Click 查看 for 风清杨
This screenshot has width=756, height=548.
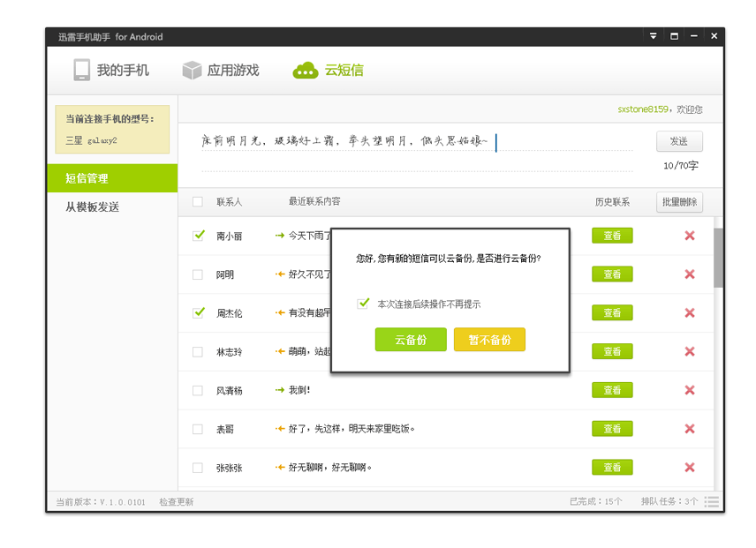coord(612,390)
